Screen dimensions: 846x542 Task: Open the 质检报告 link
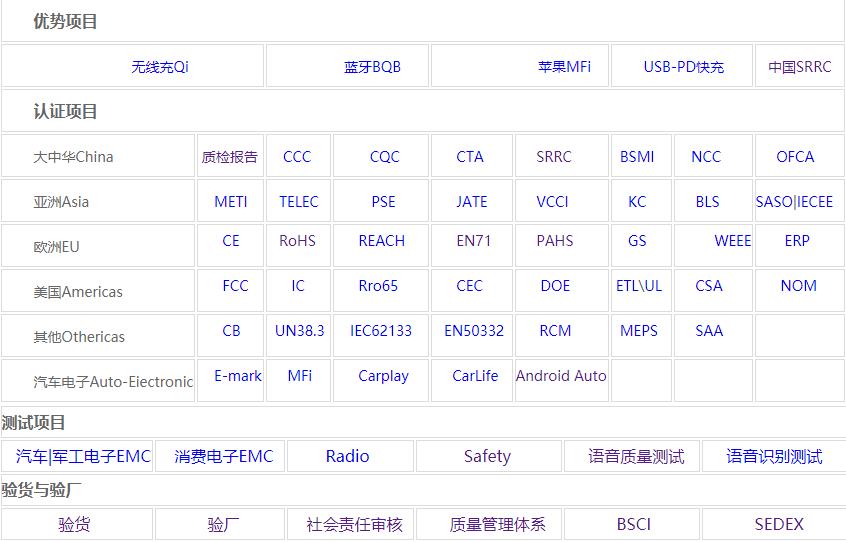pyautogui.click(x=230, y=157)
